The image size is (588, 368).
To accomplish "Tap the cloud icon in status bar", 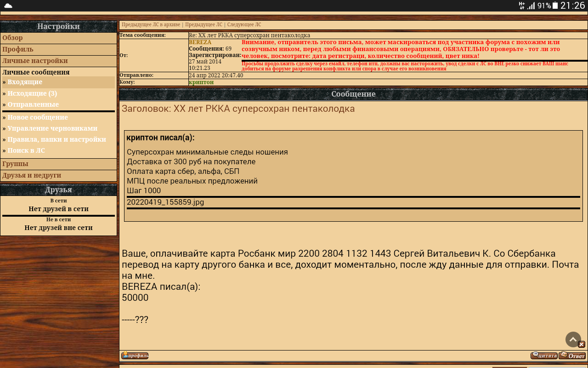I will point(8,6).
